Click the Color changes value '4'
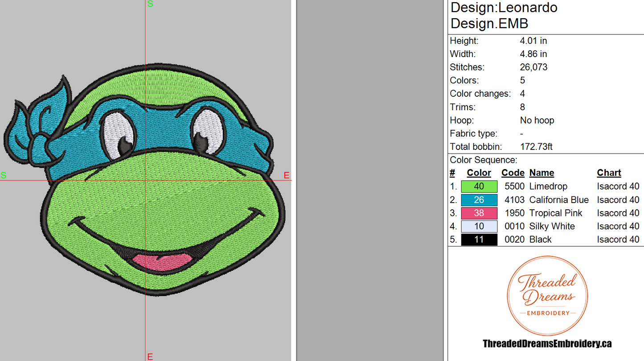This screenshot has width=644, height=361. [522, 94]
